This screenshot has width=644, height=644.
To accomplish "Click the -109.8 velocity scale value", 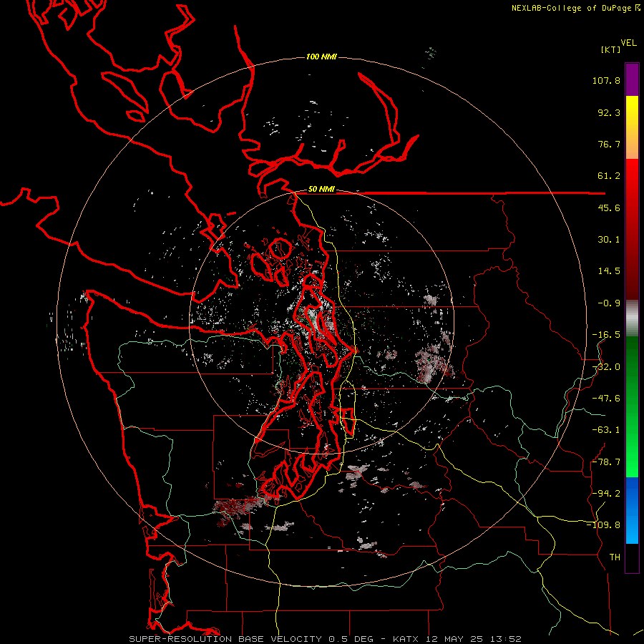I will pyautogui.click(x=603, y=525).
